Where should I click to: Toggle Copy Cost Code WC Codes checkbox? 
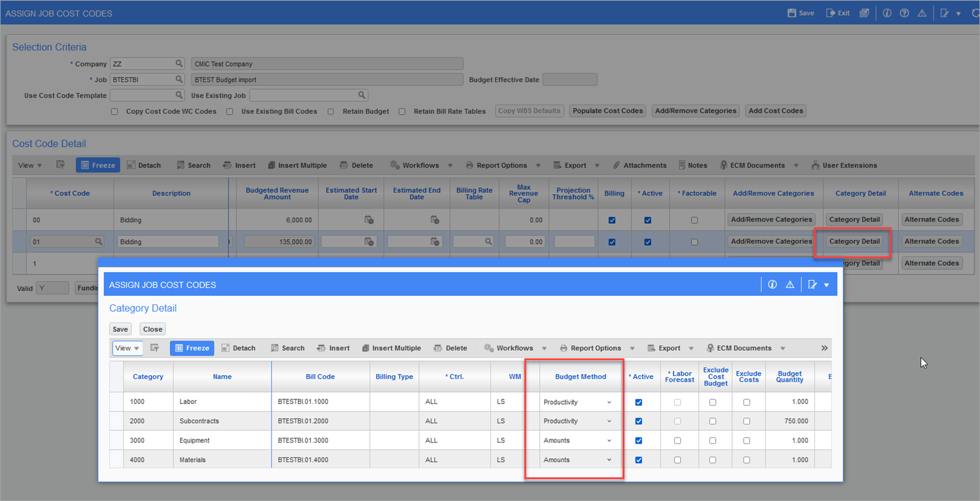coord(114,111)
